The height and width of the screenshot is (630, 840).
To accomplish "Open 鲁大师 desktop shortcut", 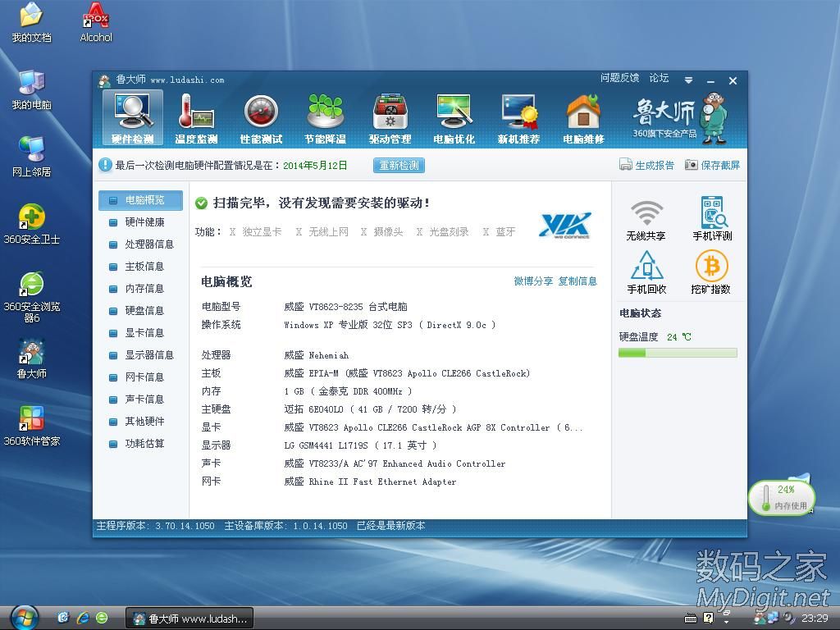I will pos(32,359).
